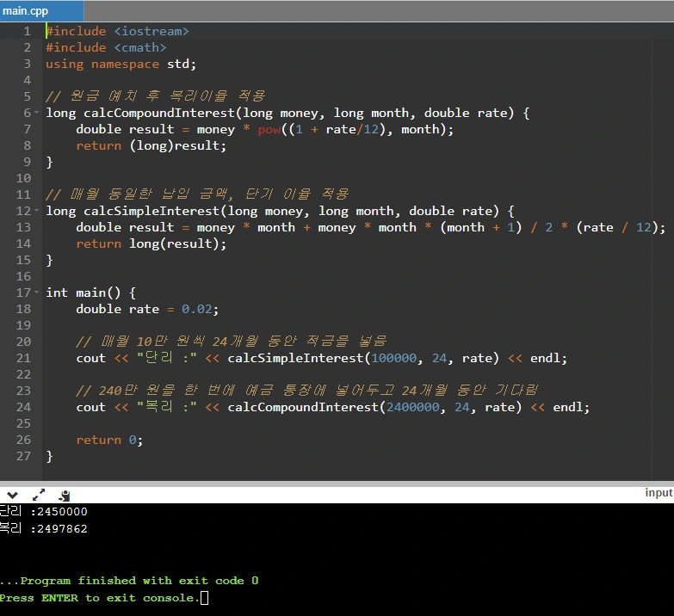Select the main.cpp file tab
The width and height of the screenshot is (674, 616).
point(41,10)
